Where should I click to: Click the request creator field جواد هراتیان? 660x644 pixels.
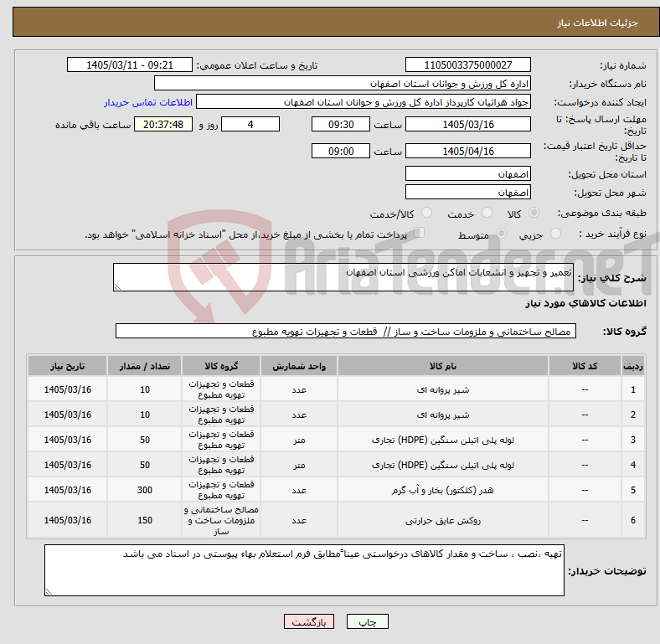[364, 102]
